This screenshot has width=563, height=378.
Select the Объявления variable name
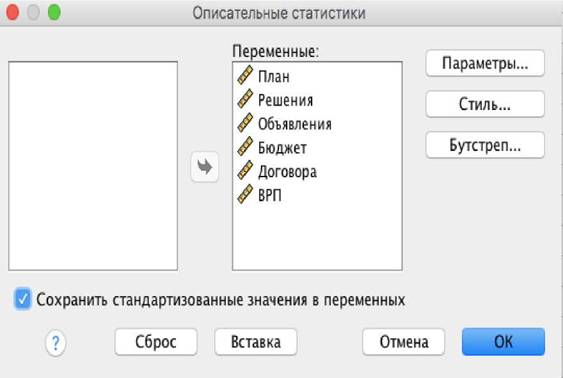pos(295,124)
